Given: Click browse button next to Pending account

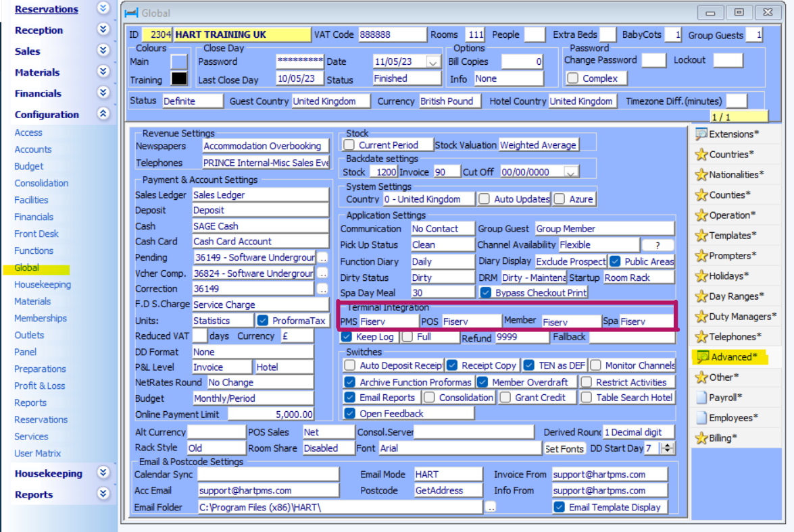Looking at the screenshot, I should coord(323,258).
